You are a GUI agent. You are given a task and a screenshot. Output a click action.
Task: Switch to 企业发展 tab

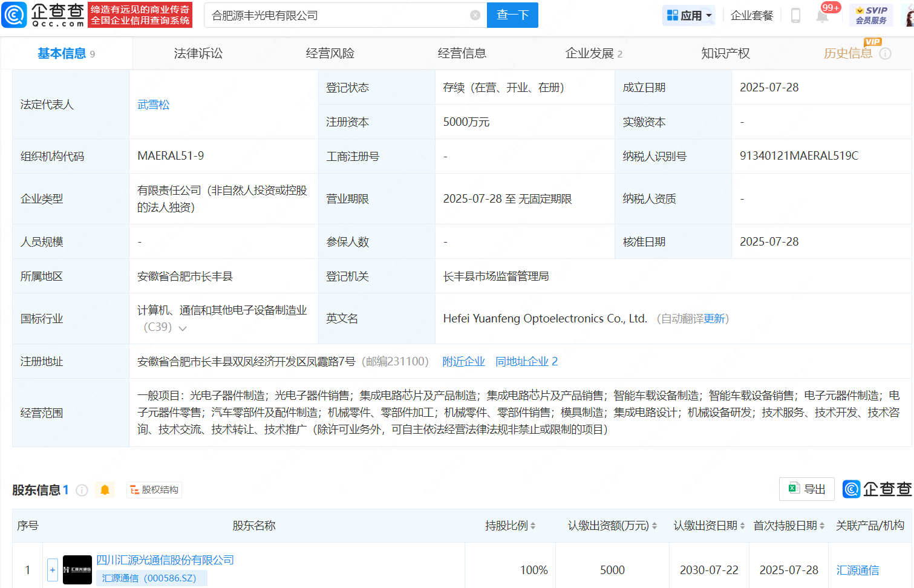coord(593,53)
